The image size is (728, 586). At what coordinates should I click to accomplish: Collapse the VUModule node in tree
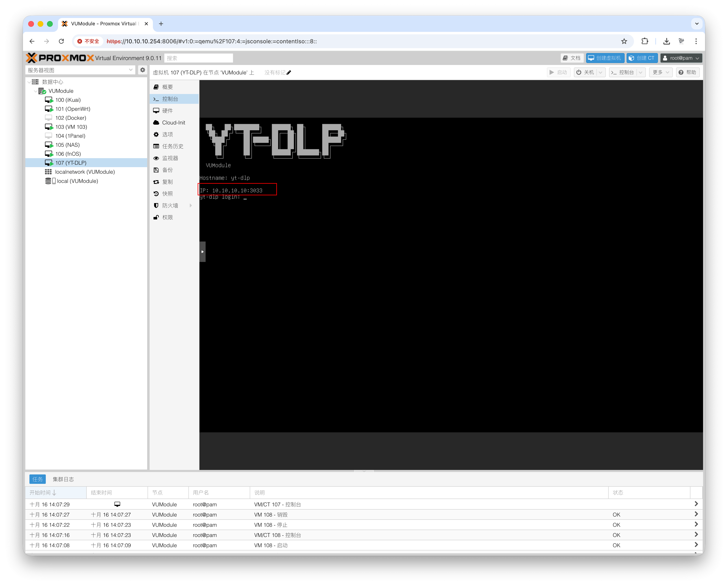coord(36,91)
